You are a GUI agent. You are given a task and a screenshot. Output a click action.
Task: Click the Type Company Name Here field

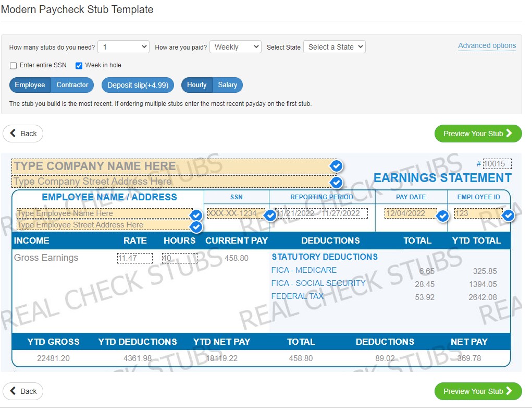click(172, 166)
